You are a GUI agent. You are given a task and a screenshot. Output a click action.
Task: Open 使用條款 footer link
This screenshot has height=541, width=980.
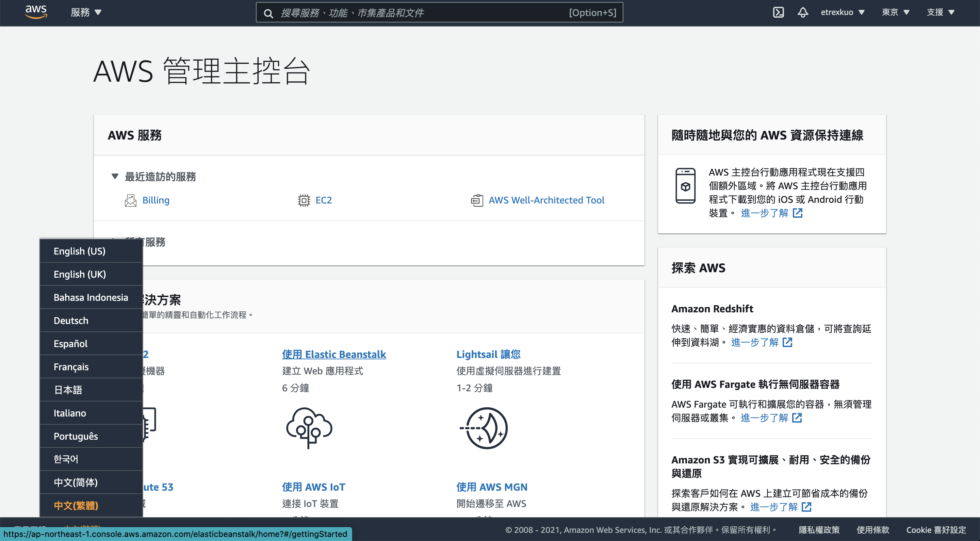click(x=873, y=530)
